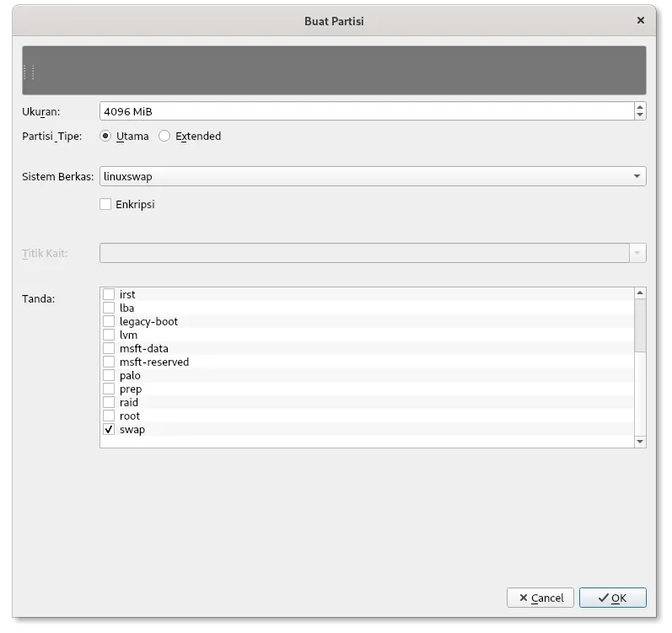Enable the legacy-boot flag

(109, 321)
